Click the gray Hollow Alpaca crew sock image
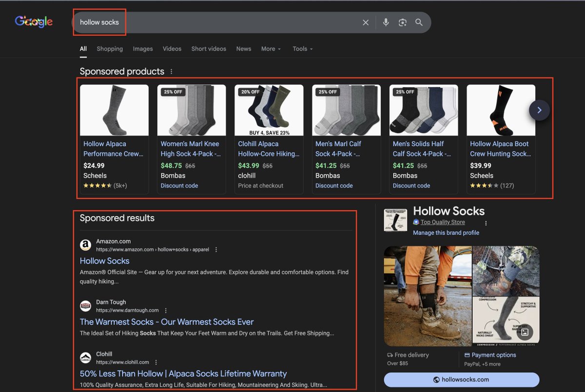The height and width of the screenshot is (392, 585). click(114, 110)
